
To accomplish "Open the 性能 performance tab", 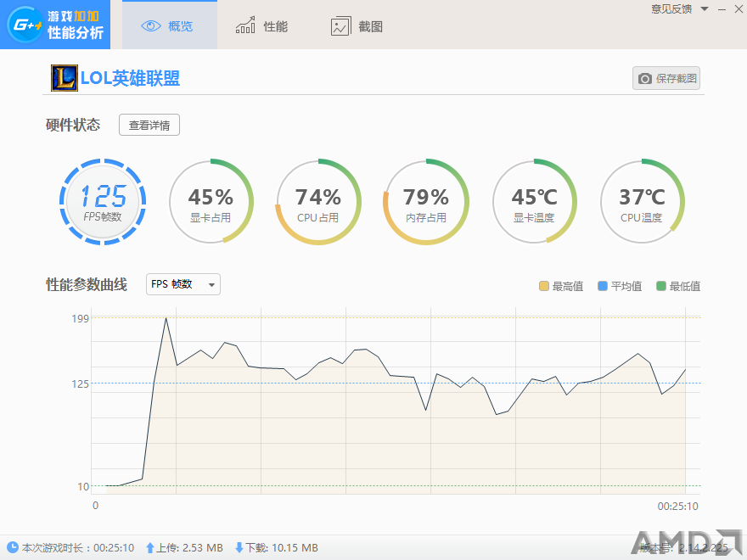I will click(262, 25).
